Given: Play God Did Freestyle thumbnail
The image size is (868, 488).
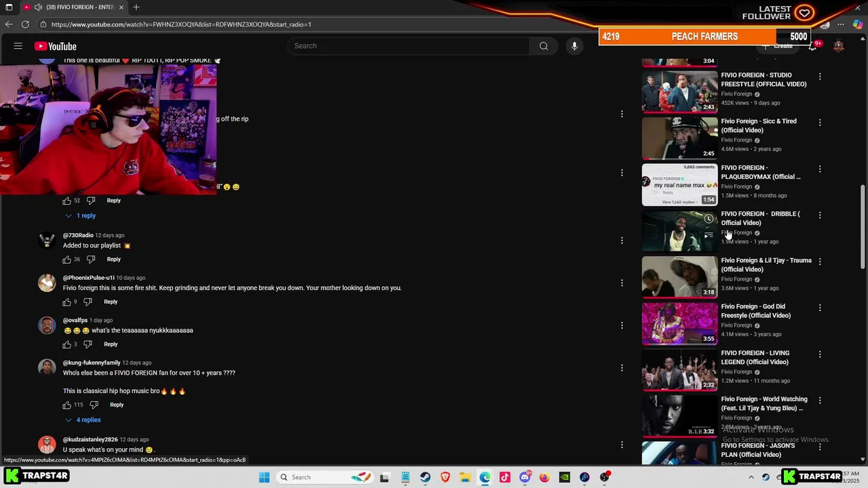Looking at the screenshot, I should coord(679,324).
